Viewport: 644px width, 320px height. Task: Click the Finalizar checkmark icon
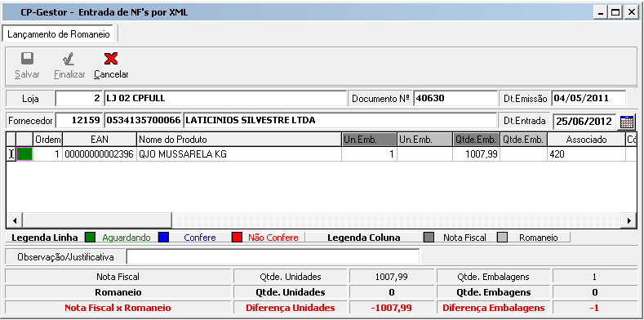(69, 59)
